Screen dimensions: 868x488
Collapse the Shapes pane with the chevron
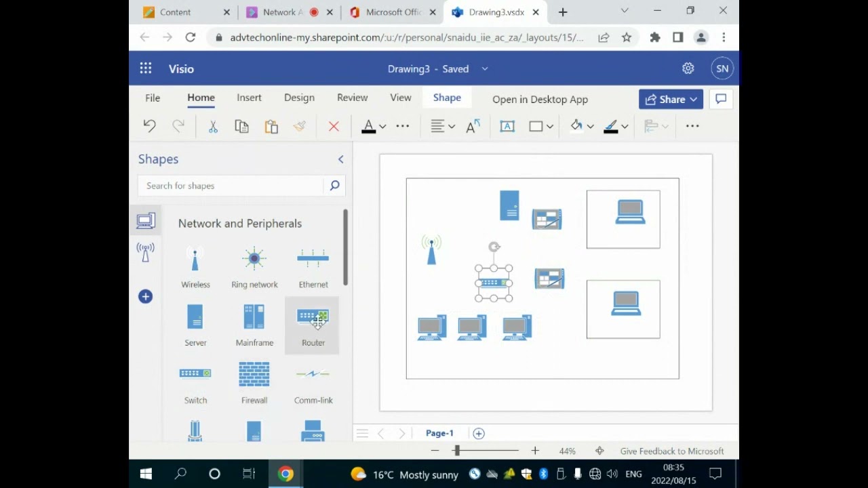point(340,159)
